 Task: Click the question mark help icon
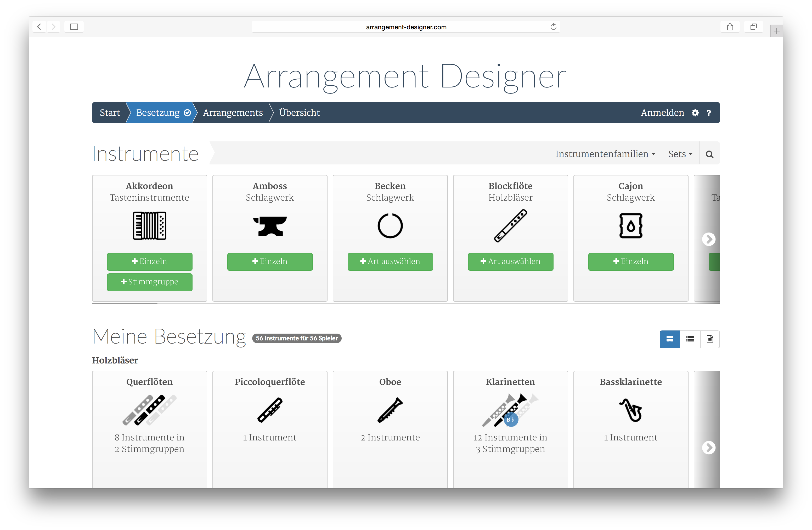click(x=709, y=113)
